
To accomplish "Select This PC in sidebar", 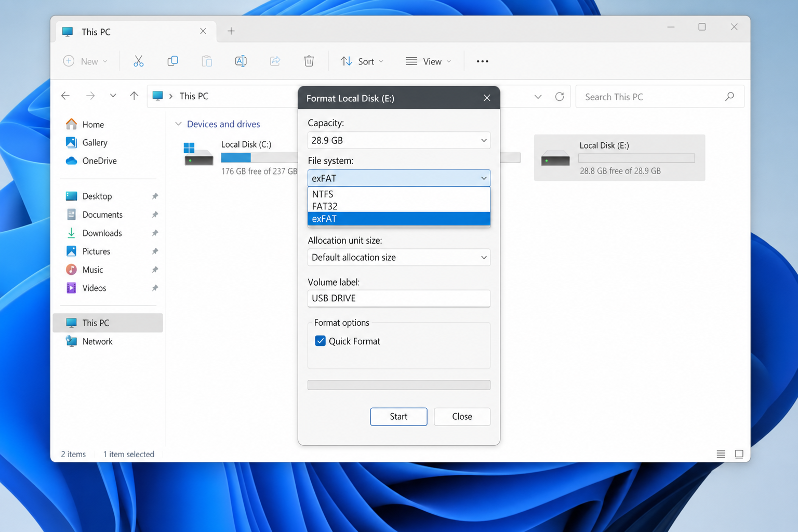I will coord(108,323).
